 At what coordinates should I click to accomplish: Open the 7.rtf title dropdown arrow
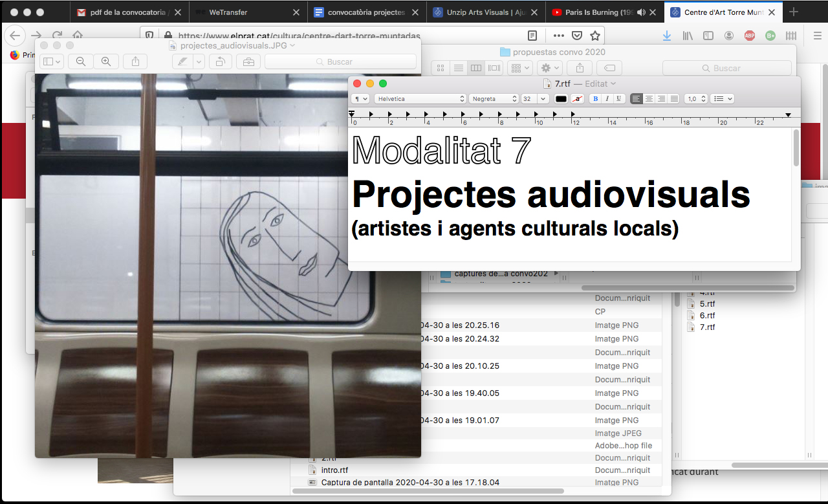pyautogui.click(x=613, y=83)
